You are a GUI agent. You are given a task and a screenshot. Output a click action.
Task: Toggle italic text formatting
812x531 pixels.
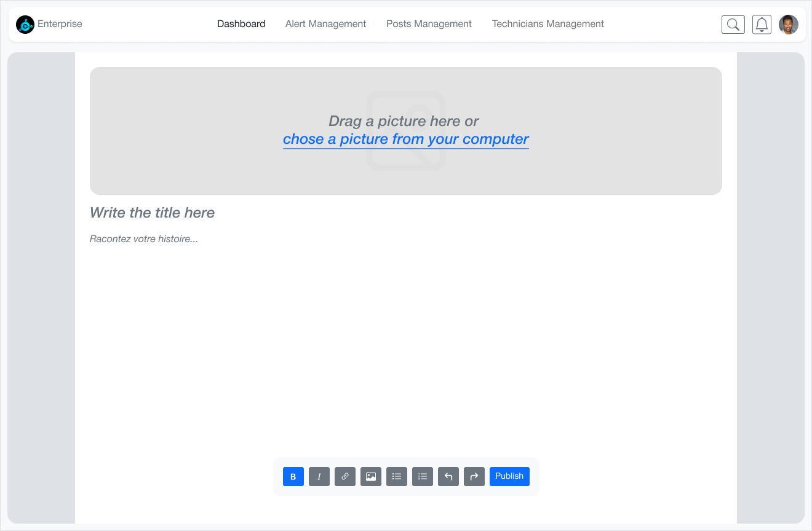[319, 476]
